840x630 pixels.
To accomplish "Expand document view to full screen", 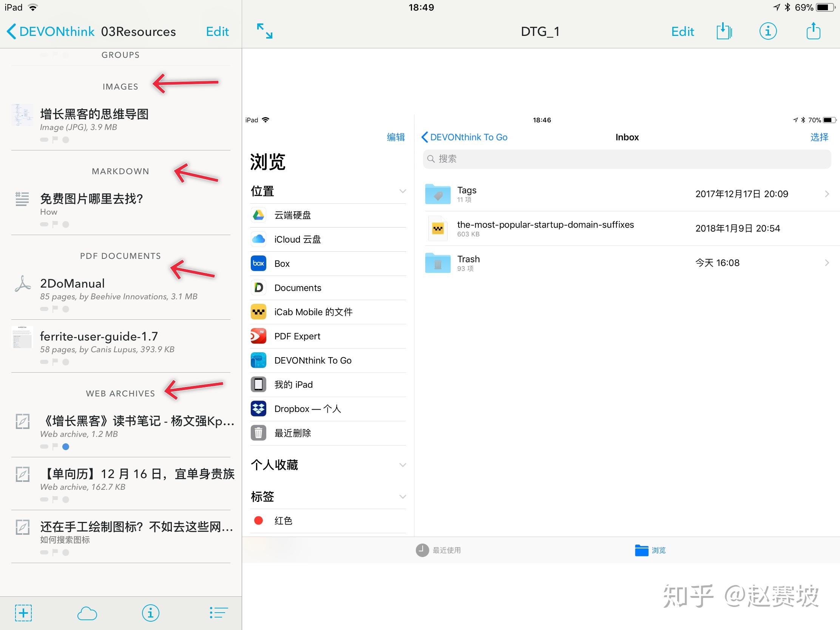I will coord(265,31).
